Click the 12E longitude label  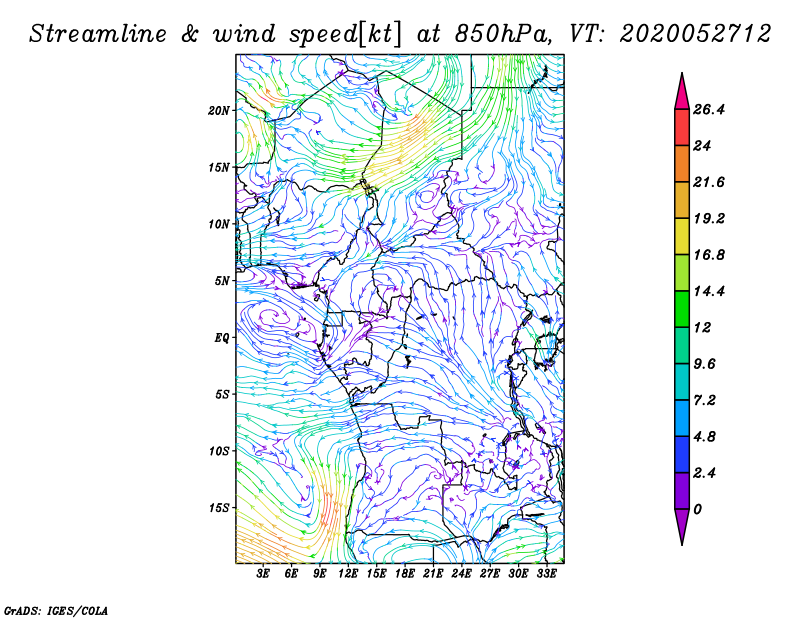pos(348,574)
